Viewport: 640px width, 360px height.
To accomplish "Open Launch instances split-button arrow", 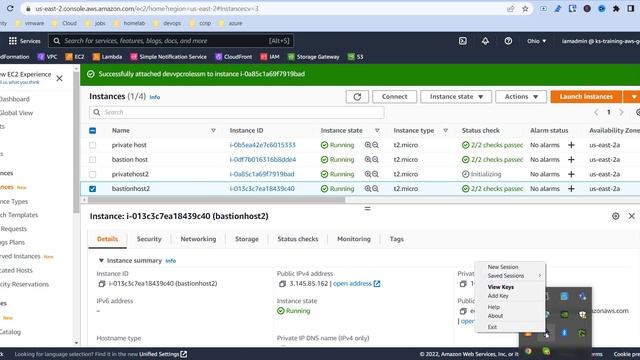I will tap(633, 97).
